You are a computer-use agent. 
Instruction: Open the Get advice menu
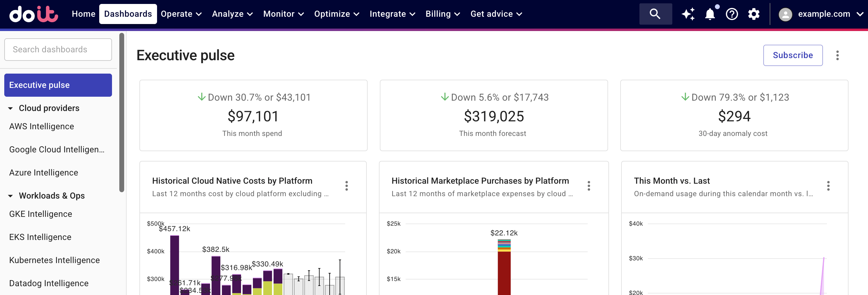pos(495,14)
